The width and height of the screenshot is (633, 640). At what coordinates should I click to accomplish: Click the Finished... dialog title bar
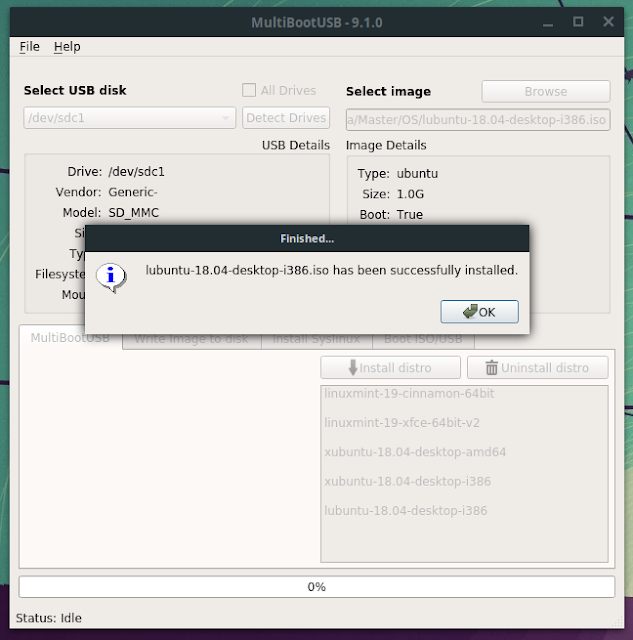[307, 238]
